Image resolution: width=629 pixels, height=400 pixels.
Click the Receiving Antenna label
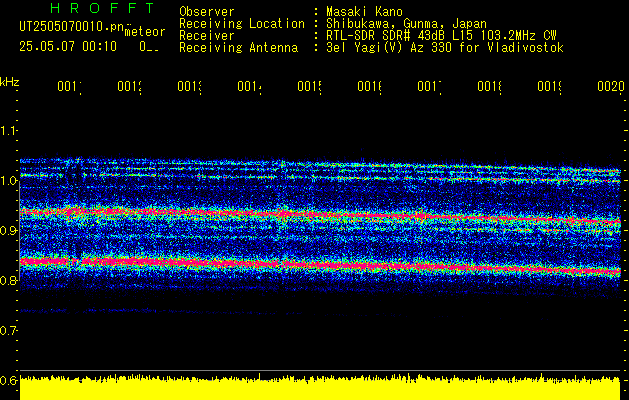pos(238,48)
